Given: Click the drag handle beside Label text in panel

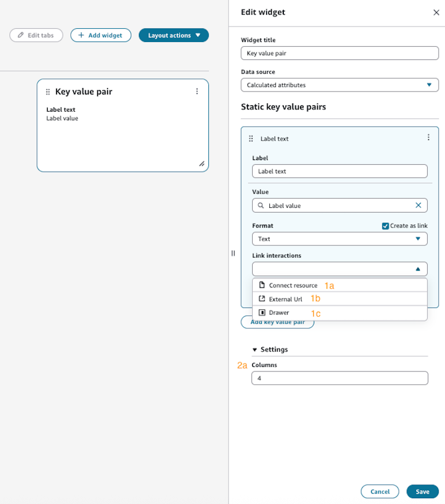Looking at the screenshot, I should (x=250, y=138).
